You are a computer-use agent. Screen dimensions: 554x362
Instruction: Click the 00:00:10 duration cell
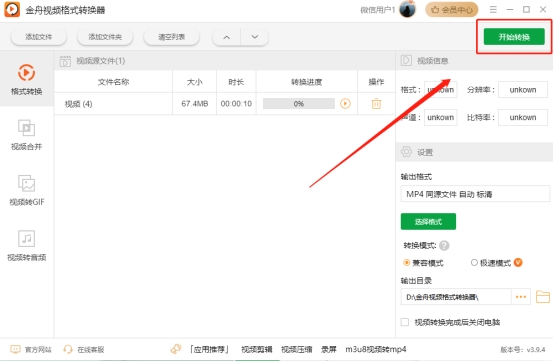tap(236, 103)
